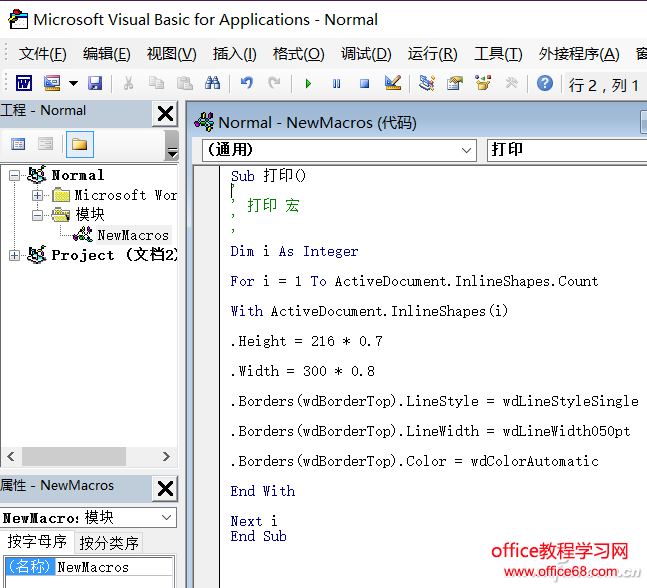Reset the macro with stop icon
Viewport: 647px width, 588px height.
click(364, 84)
